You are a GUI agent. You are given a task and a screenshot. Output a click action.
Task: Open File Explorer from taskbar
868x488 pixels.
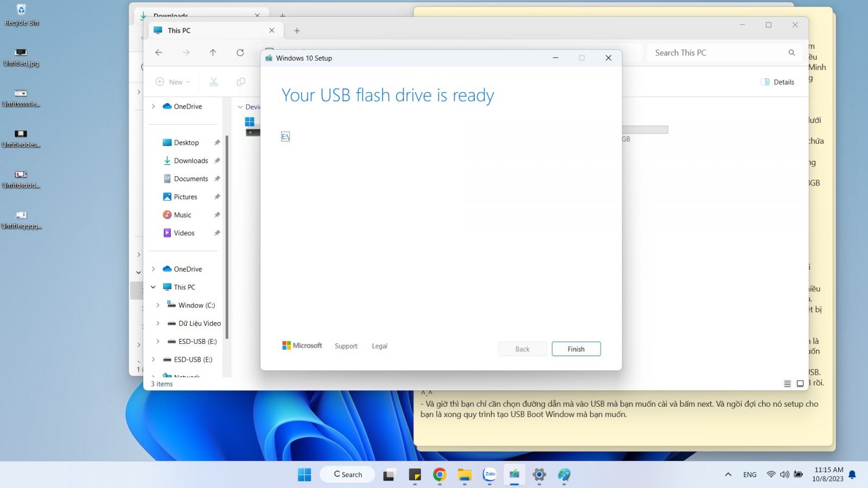coord(464,475)
